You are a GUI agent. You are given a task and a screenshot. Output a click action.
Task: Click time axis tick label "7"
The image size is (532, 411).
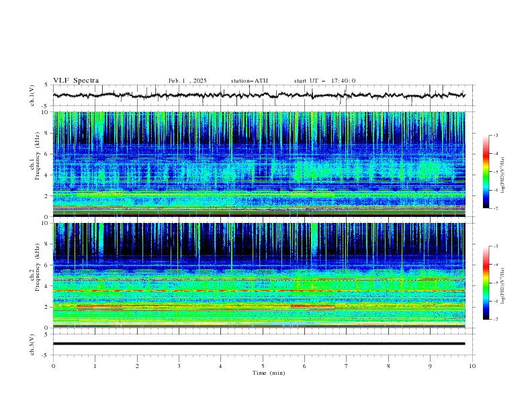347,366
